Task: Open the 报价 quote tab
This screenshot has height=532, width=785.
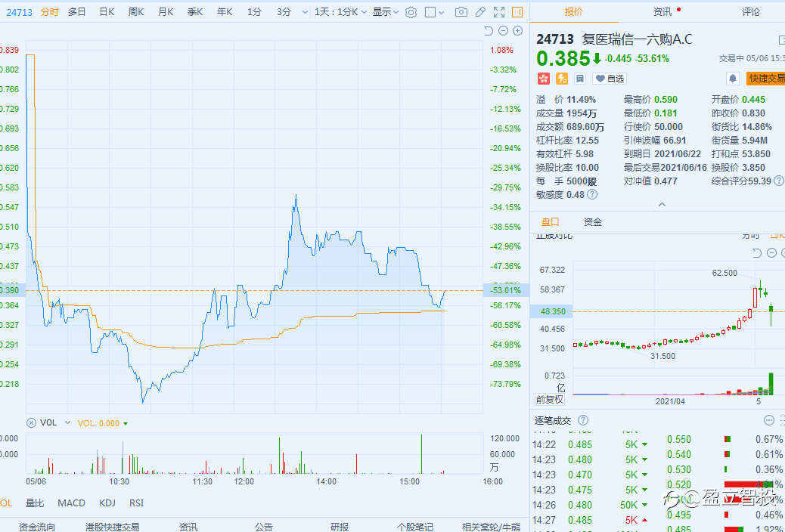Action: pyautogui.click(x=574, y=12)
